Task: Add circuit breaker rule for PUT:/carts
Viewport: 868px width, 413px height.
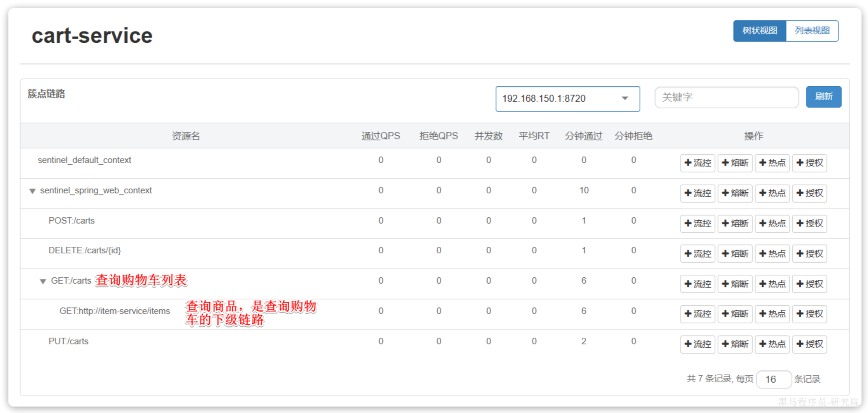Action: [734, 344]
